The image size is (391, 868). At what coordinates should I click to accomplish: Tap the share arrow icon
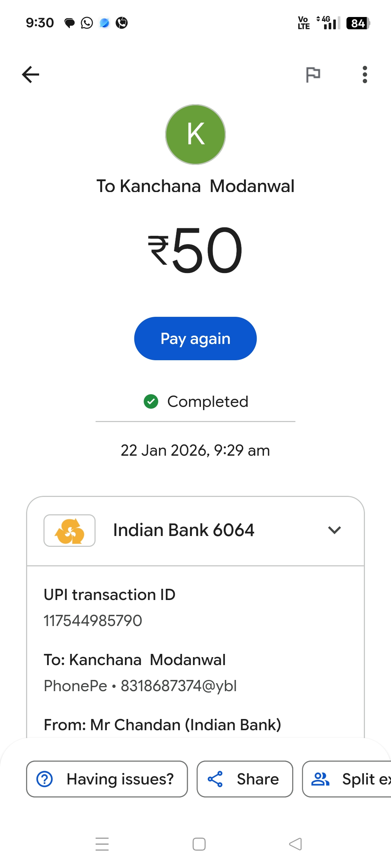(215, 779)
